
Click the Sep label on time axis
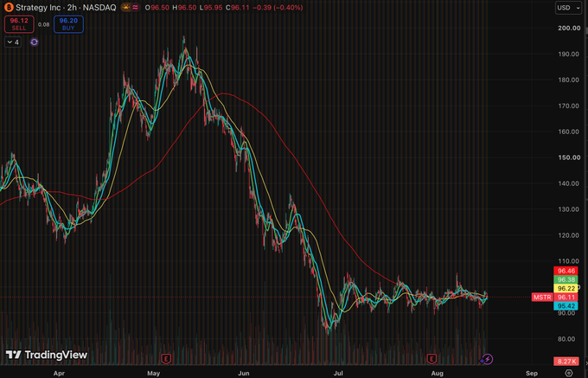(x=532, y=373)
